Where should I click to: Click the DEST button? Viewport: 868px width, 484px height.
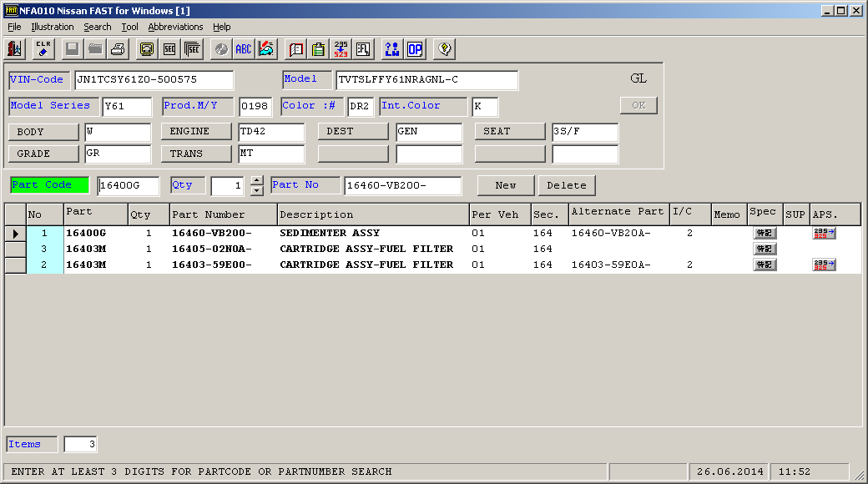[353, 132]
